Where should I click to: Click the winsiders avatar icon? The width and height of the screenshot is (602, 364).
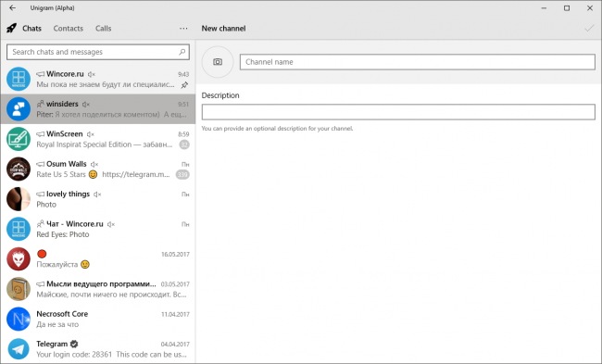coord(19,109)
